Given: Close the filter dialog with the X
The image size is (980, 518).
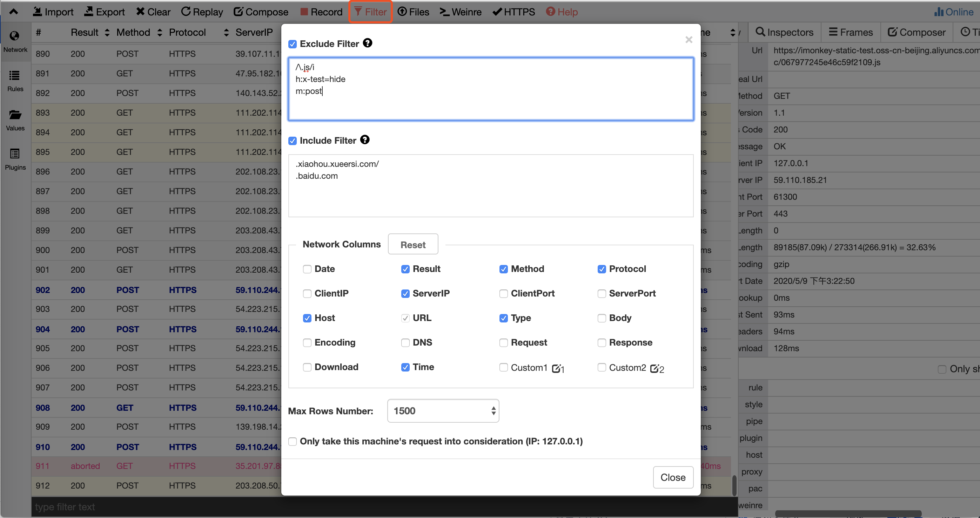Looking at the screenshot, I should pos(689,40).
